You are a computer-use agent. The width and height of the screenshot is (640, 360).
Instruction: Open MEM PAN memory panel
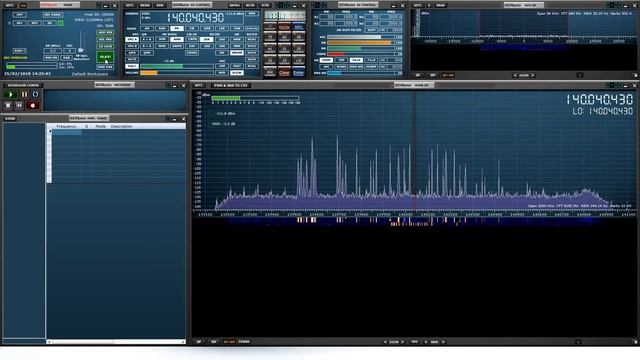click(105, 67)
